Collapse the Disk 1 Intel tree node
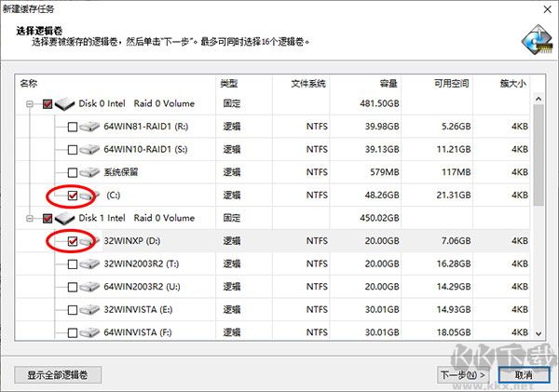This screenshot has width=559, height=392. coord(30,218)
